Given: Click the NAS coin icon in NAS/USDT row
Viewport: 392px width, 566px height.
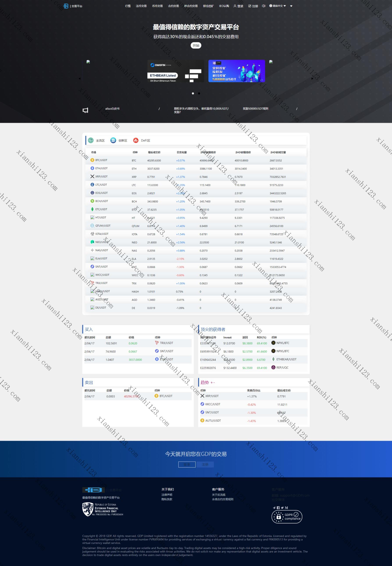Looking at the screenshot, I should tap(92, 250).
